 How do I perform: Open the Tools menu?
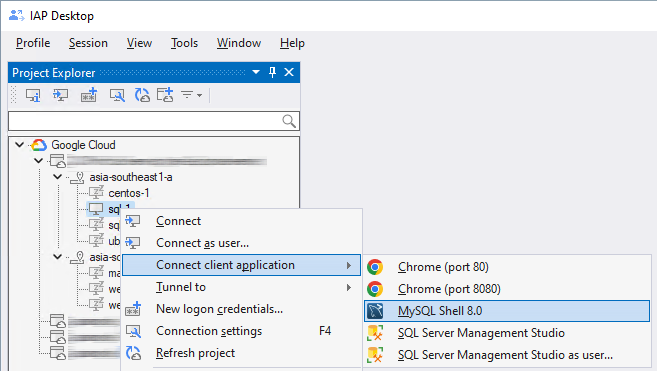tap(184, 43)
